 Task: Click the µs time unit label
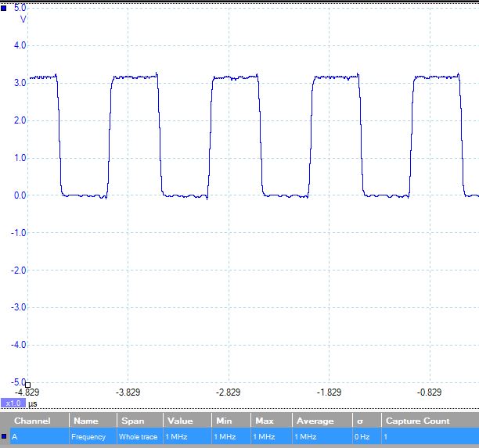point(33,403)
